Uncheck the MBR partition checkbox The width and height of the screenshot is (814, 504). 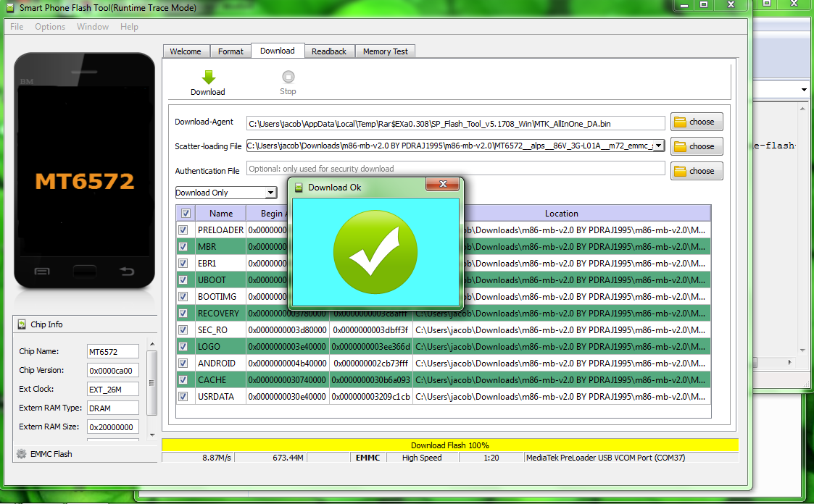[x=183, y=246]
